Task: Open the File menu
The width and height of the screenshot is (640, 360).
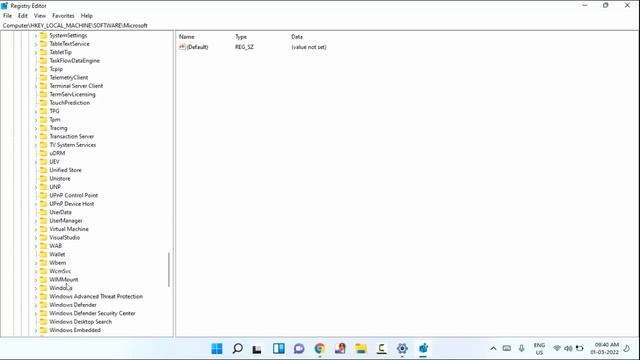Action: [7, 16]
